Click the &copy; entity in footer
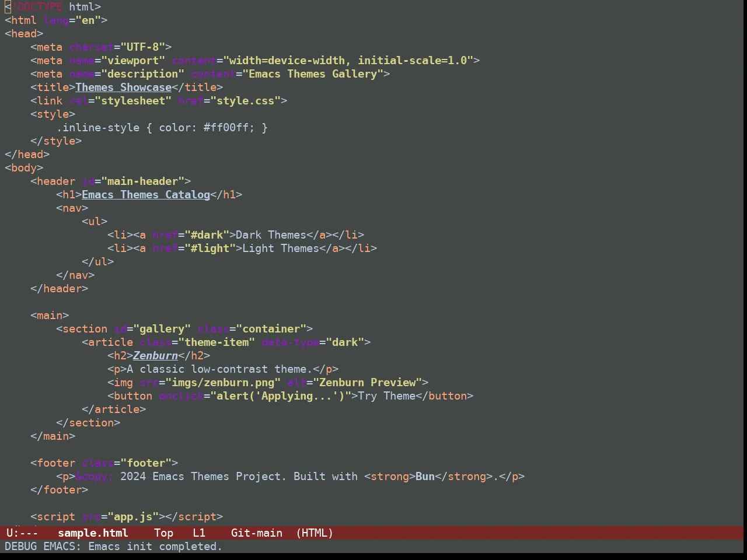The height and width of the screenshot is (560, 747). (95, 477)
